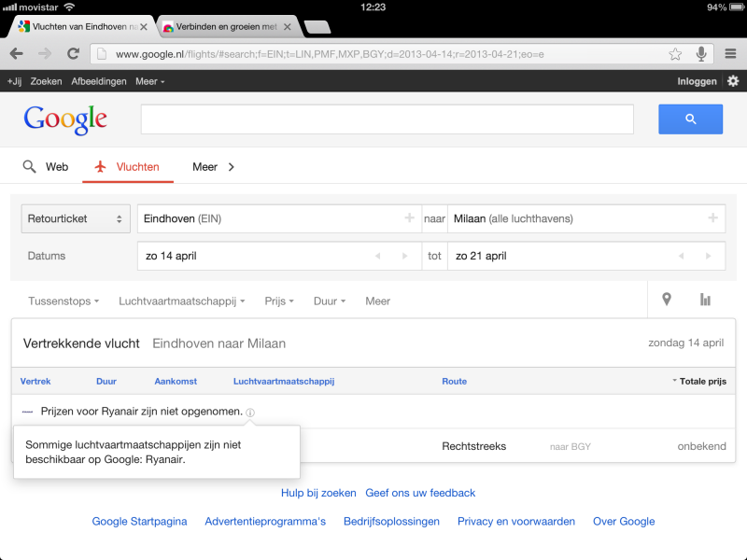Move departure date one day later
747x560 pixels.
405,256
